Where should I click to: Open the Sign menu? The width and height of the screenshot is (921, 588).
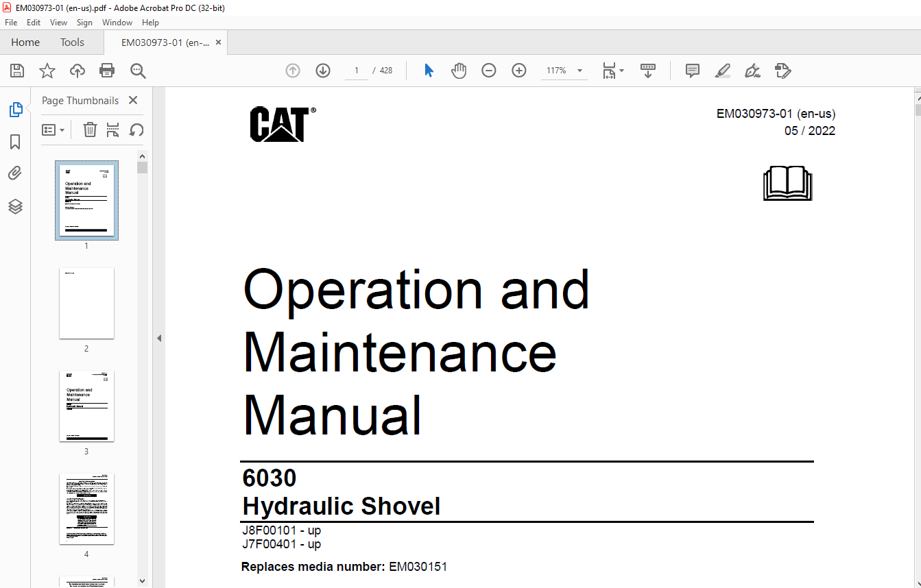pyautogui.click(x=84, y=23)
